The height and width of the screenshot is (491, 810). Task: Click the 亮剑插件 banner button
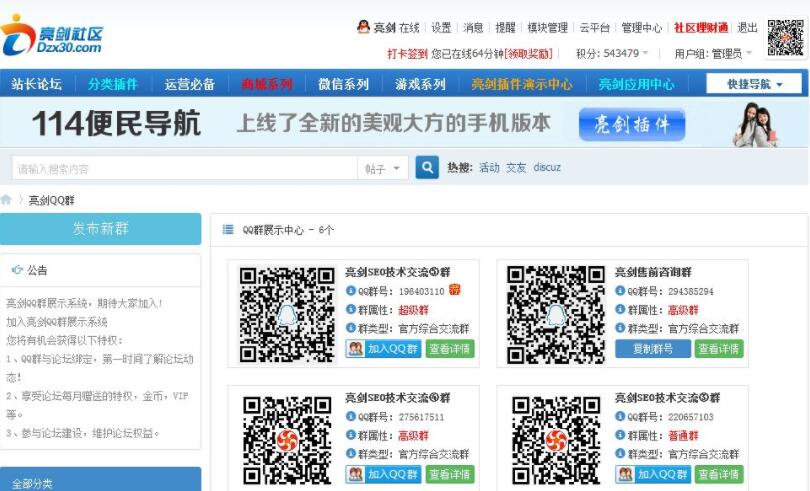[x=632, y=124]
